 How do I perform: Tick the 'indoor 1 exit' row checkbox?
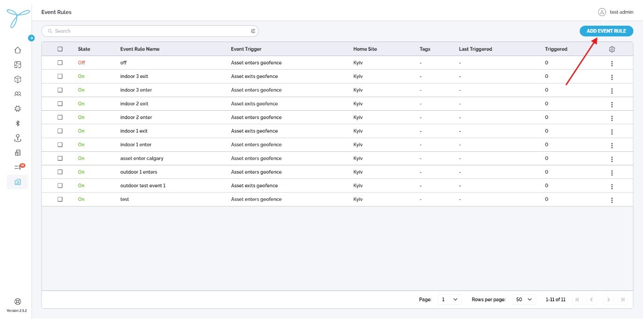(x=60, y=131)
